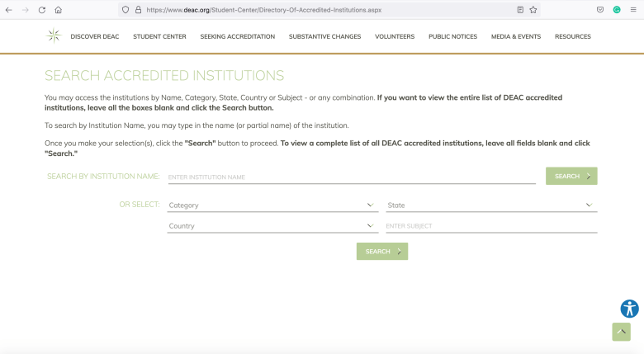Image resolution: width=644 pixels, height=354 pixels.
Task: Click the green Grammarly extension icon
Action: click(x=617, y=10)
